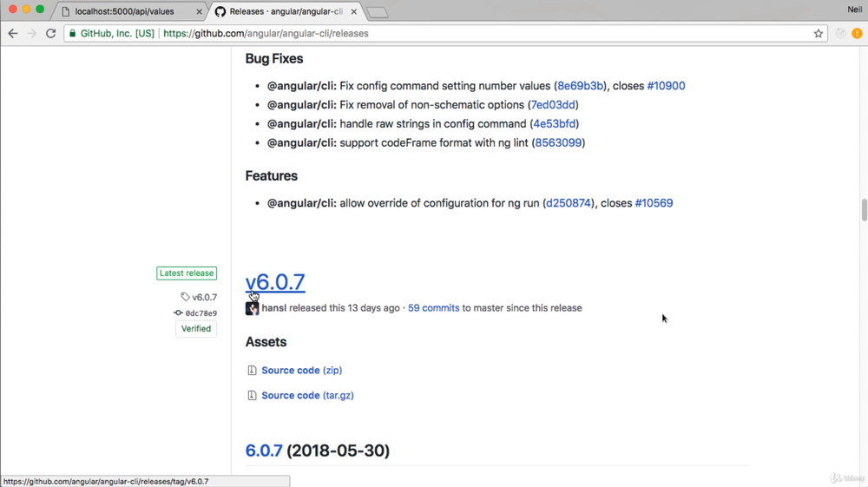Click the Bug Fixes heading text
The image size is (868, 487).
(274, 59)
